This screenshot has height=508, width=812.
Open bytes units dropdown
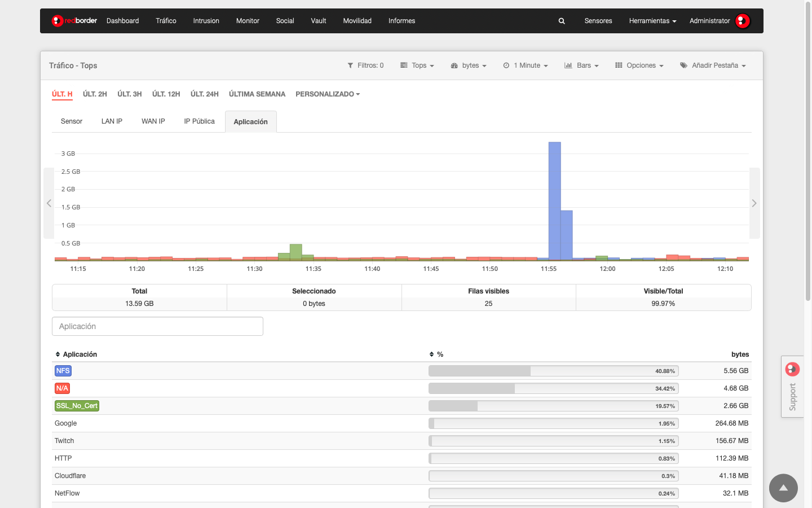pyautogui.click(x=469, y=65)
